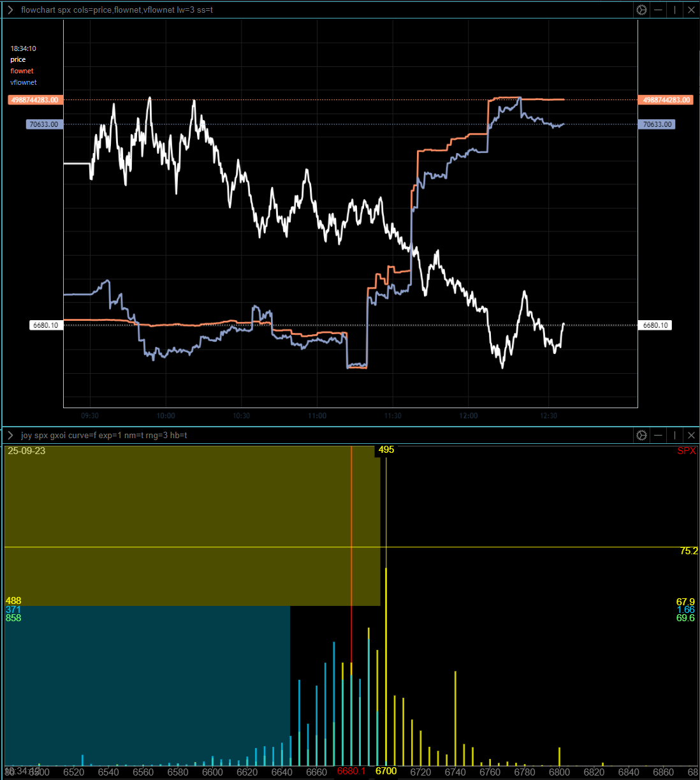This screenshot has width=700, height=780.
Task: Toggle the orange flownet legend entry
Action: 22,71
